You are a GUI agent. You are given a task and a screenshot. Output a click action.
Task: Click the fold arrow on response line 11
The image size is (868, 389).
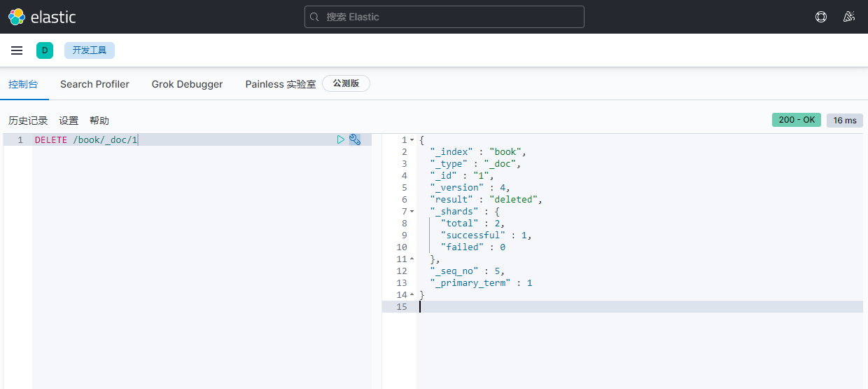click(x=412, y=259)
